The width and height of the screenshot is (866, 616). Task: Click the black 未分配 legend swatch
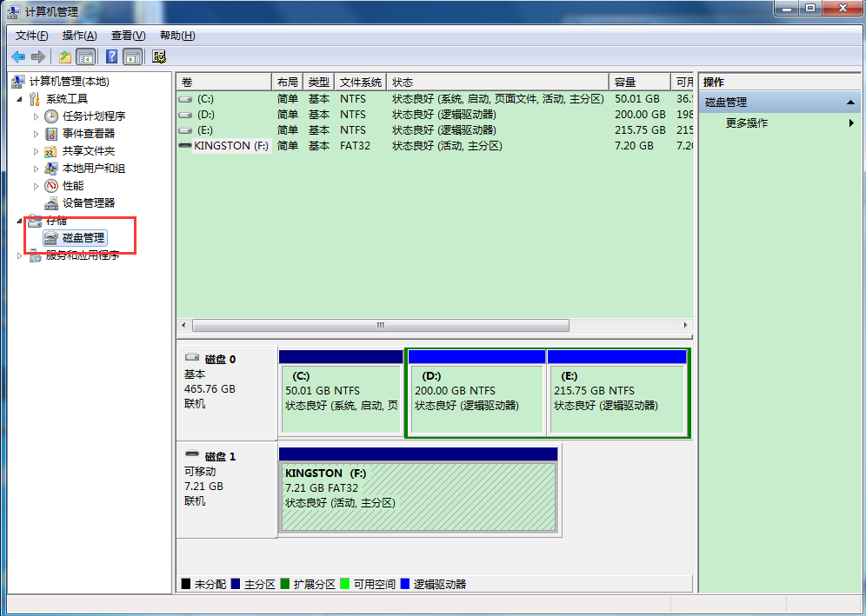(185, 584)
